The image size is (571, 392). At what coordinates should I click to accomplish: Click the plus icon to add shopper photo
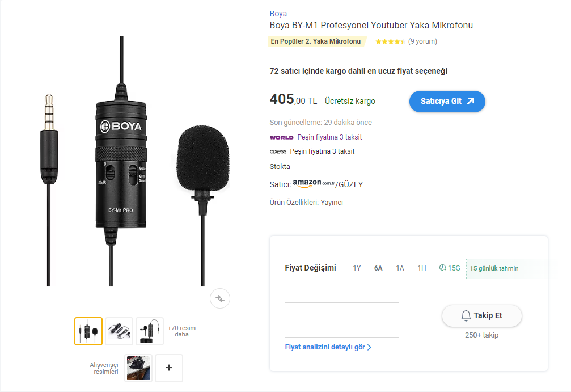click(x=169, y=368)
